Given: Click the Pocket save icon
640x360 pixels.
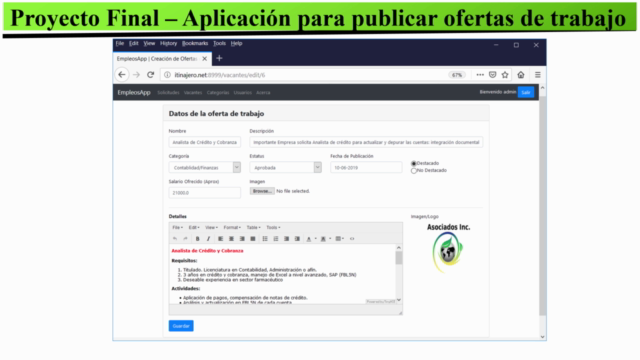Looking at the screenshot, I should point(493,75).
